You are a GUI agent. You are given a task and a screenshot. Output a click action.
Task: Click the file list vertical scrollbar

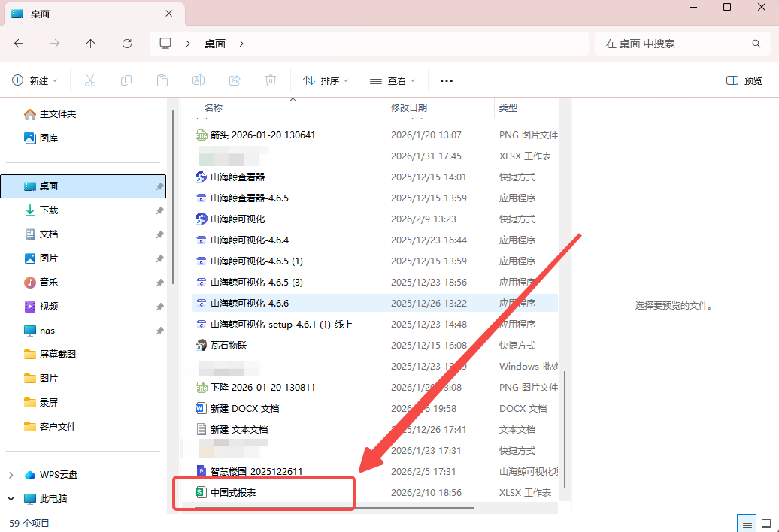pyautogui.click(x=564, y=428)
